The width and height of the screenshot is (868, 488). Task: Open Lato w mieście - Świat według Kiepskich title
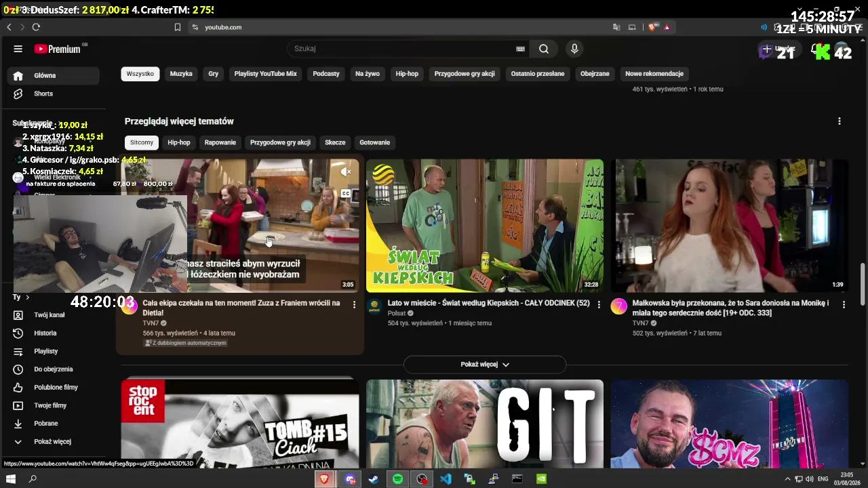(488, 303)
